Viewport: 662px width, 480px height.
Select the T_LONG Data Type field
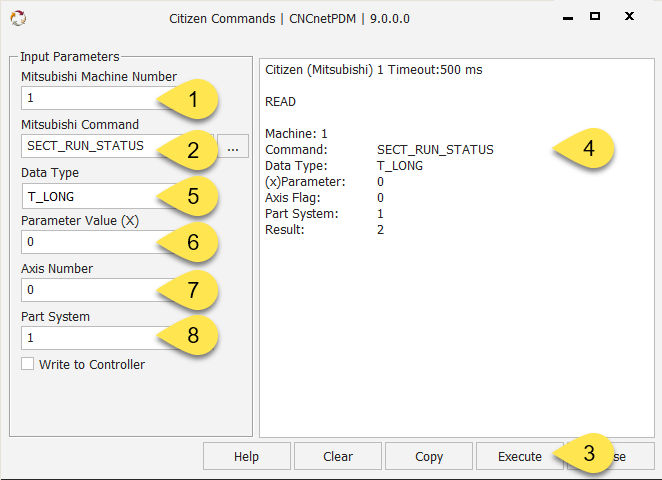click(118, 197)
